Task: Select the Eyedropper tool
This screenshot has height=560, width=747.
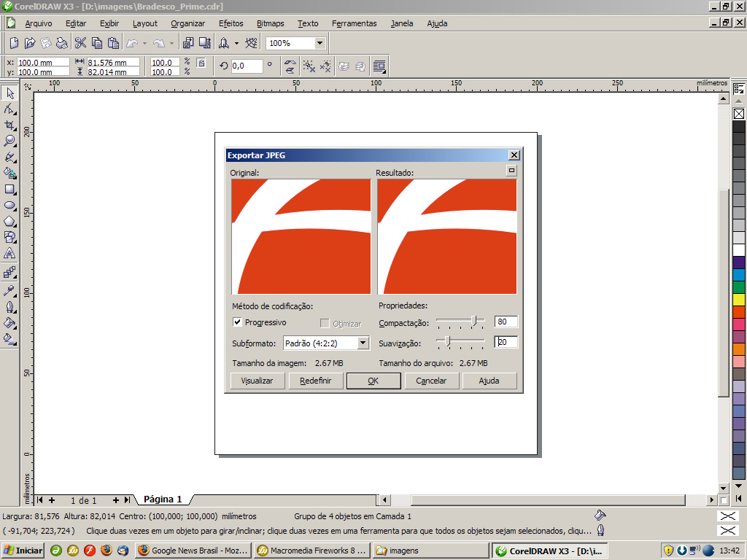Action: click(x=9, y=290)
